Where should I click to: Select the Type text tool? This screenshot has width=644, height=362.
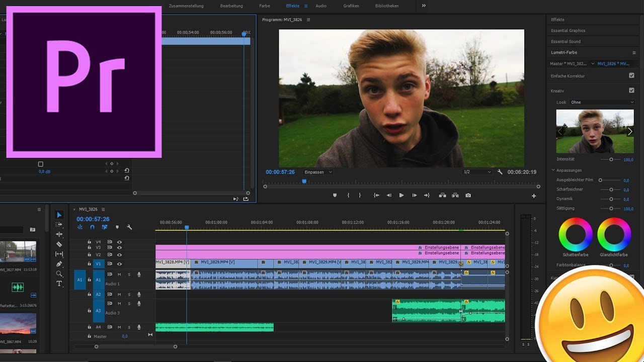click(59, 284)
